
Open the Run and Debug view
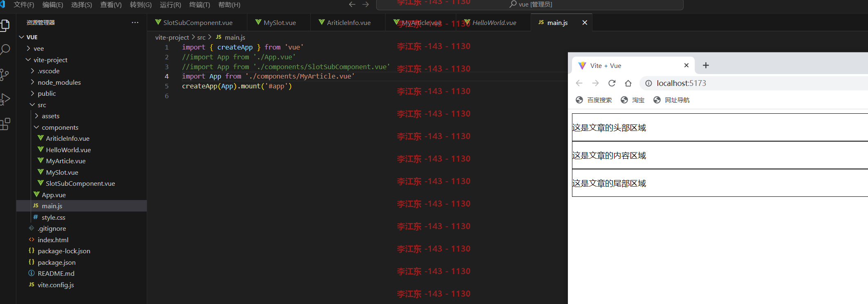(5, 99)
